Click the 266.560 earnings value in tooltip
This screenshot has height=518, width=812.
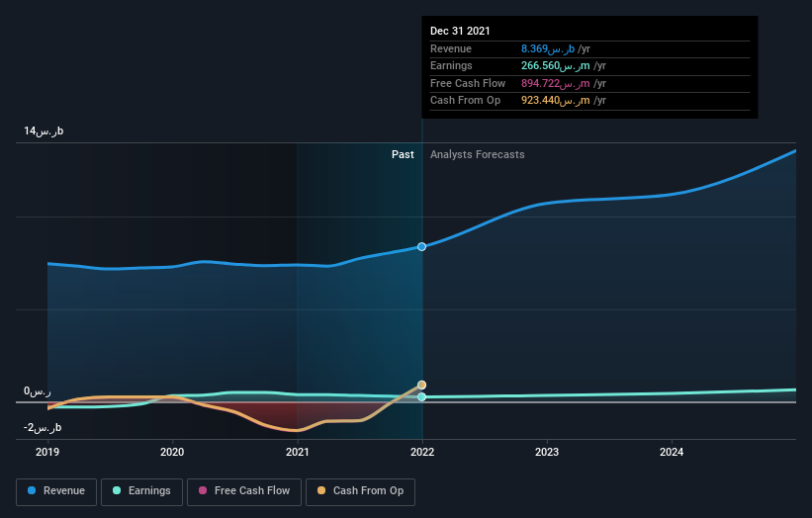pos(556,65)
